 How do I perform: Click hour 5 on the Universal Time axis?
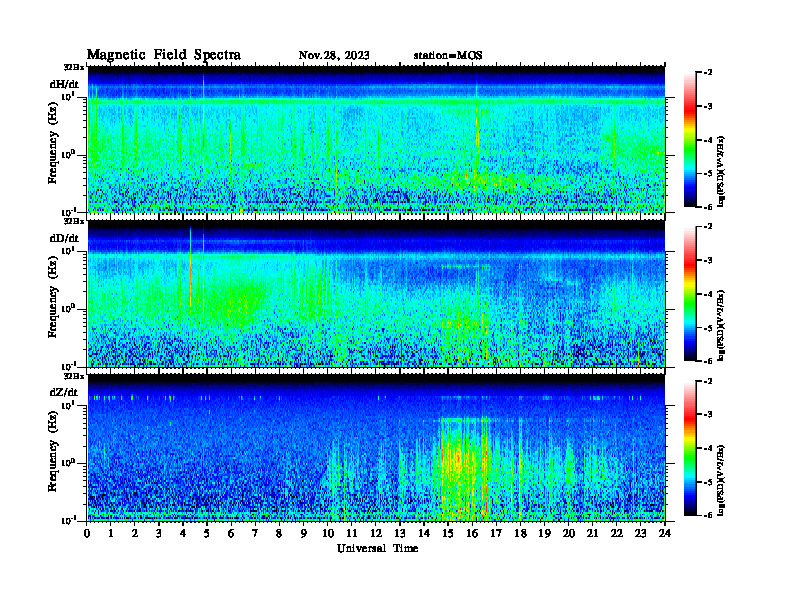[x=207, y=534]
